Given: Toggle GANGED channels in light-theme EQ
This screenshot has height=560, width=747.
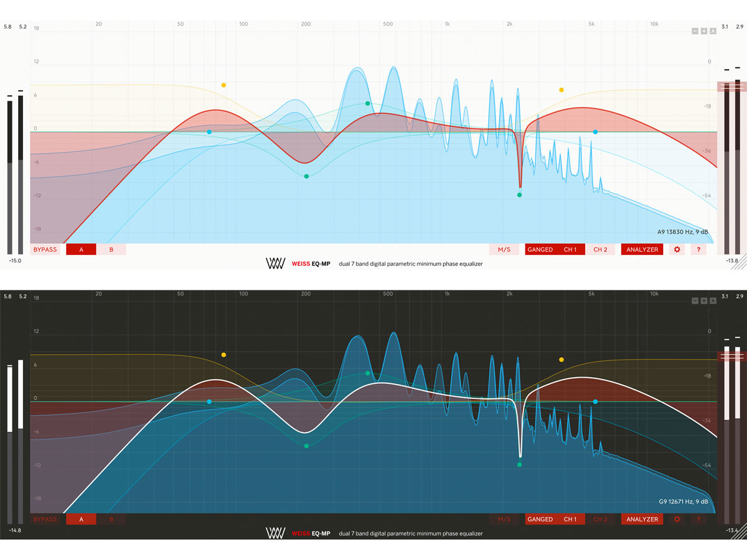Looking at the screenshot, I should [x=540, y=250].
